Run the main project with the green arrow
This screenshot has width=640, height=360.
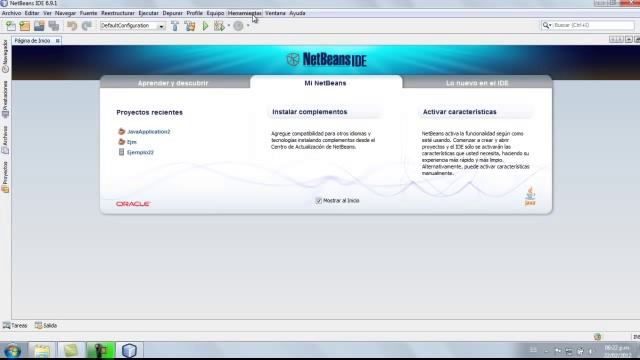[x=205, y=26]
